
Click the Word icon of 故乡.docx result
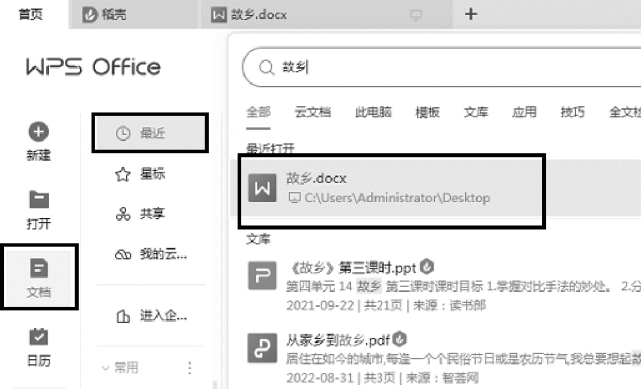click(262, 188)
